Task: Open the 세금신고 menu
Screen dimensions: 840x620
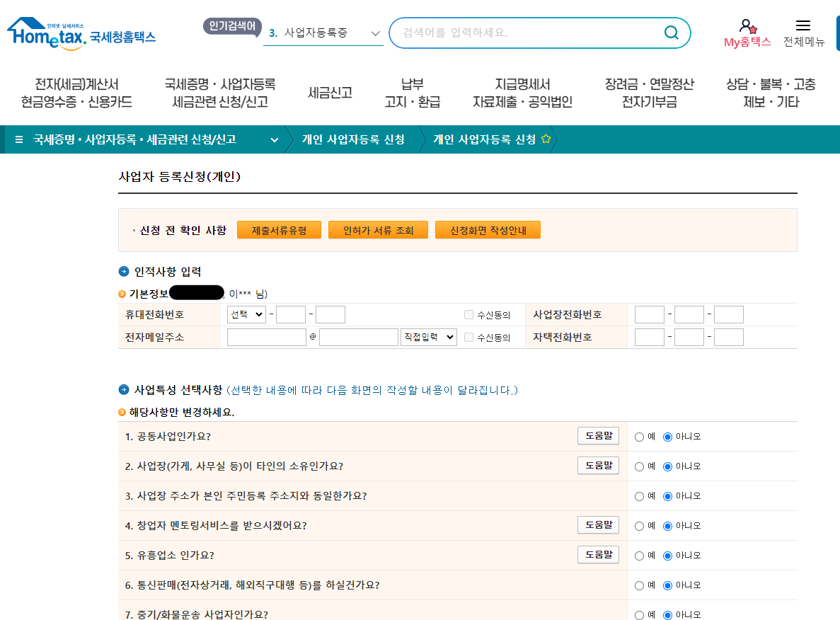Action: point(330,93)
